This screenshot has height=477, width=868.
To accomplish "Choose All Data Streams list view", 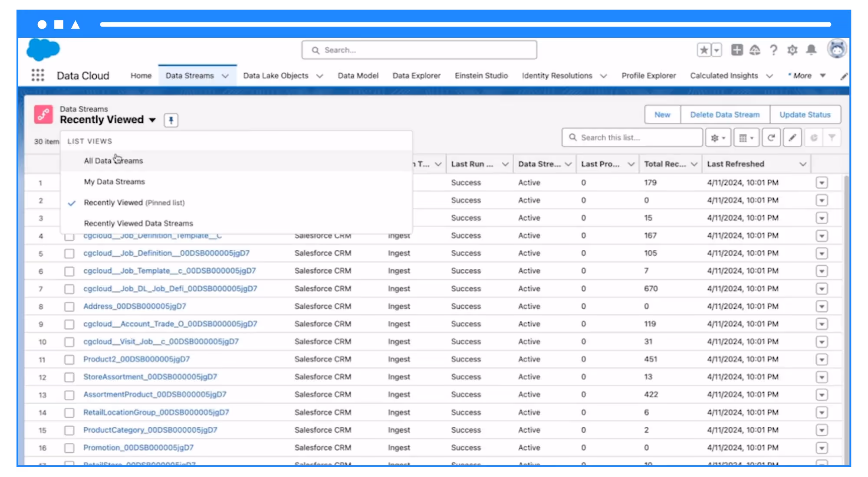I will 237,161.
